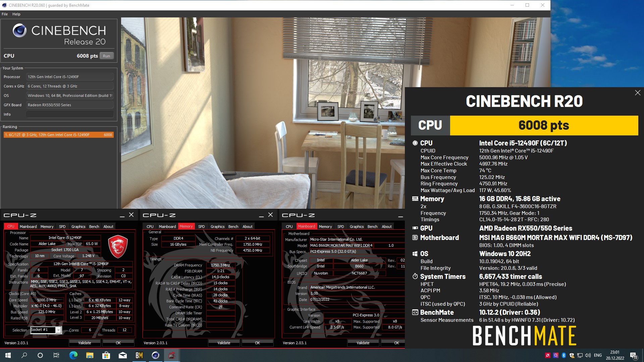644x362 pixels.
Task: Open the clock showing 23:01 20.12.2022
Action: [x=615, y=355]
